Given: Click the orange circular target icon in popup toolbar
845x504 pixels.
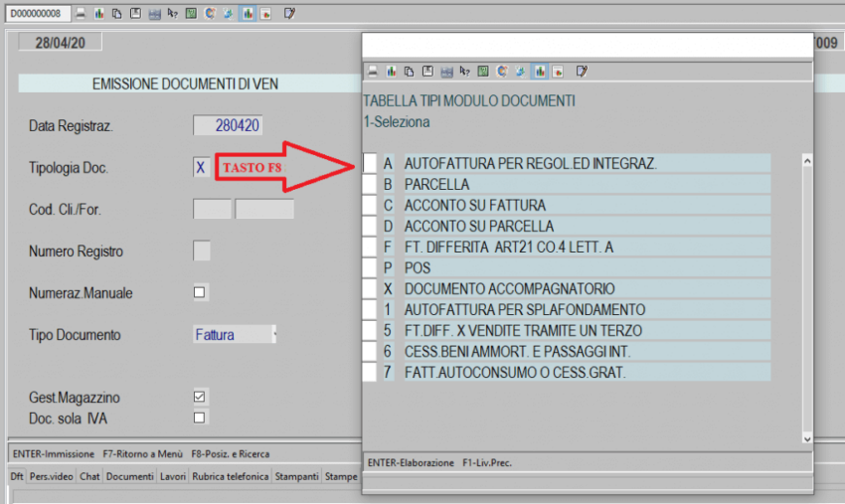Looking at the screenshot, I should point(502,72).
